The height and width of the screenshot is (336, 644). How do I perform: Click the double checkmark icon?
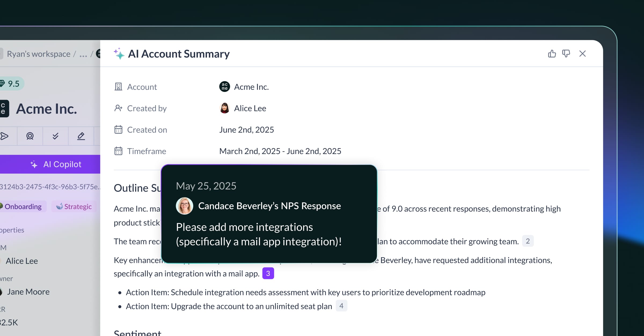coord(55,136)
